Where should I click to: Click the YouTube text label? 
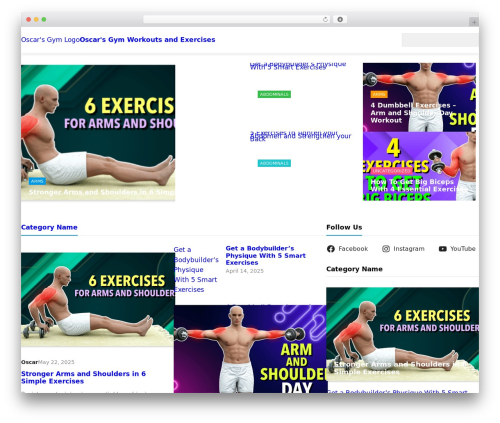point(463,249)
